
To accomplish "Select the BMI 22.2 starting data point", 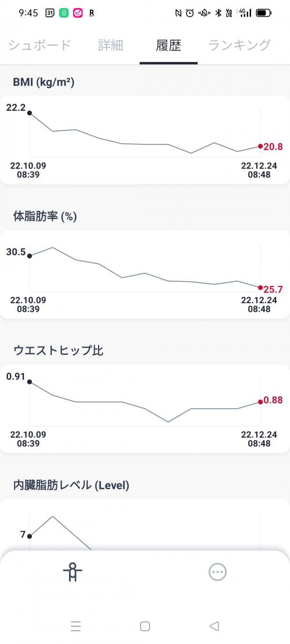I will click(29, 112).
